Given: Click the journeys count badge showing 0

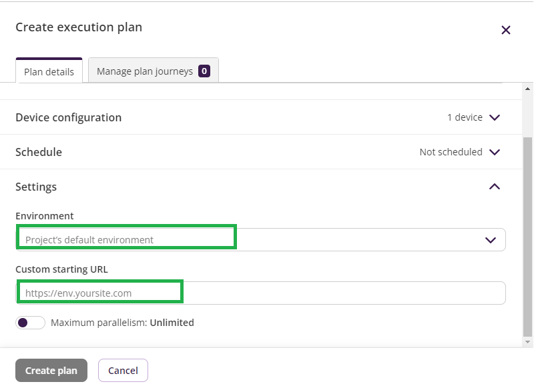Looking at the screenshot, I should point(204,71).
